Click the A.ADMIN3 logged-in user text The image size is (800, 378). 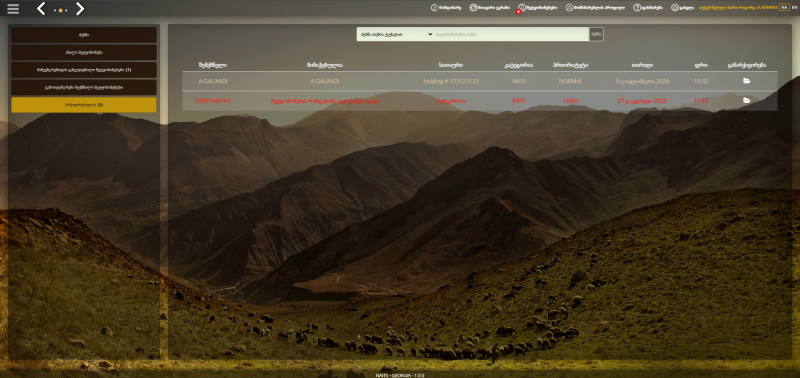[x=738, y=8]
